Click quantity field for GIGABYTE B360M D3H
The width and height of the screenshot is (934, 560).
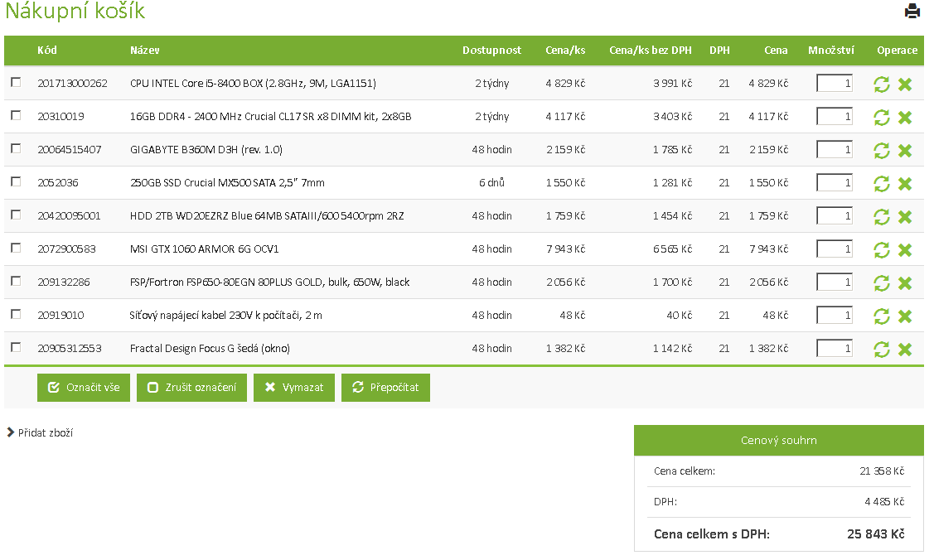(x=834, y=149)
